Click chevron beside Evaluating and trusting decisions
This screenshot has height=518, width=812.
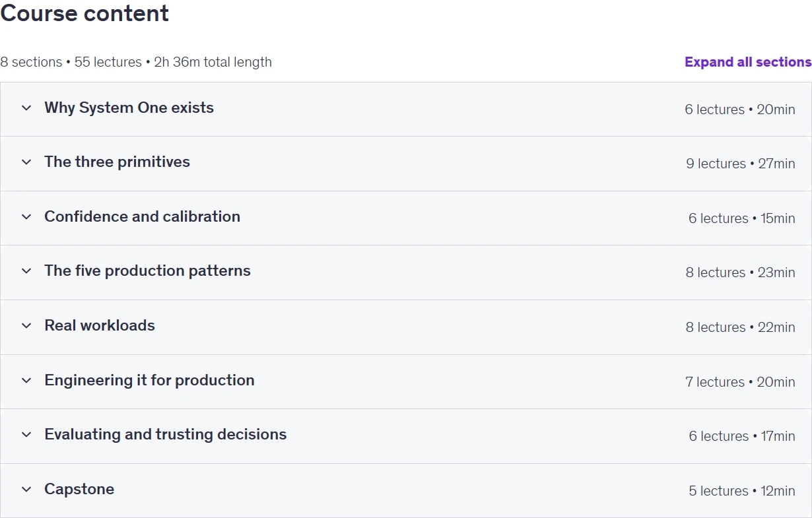[26, 434]
